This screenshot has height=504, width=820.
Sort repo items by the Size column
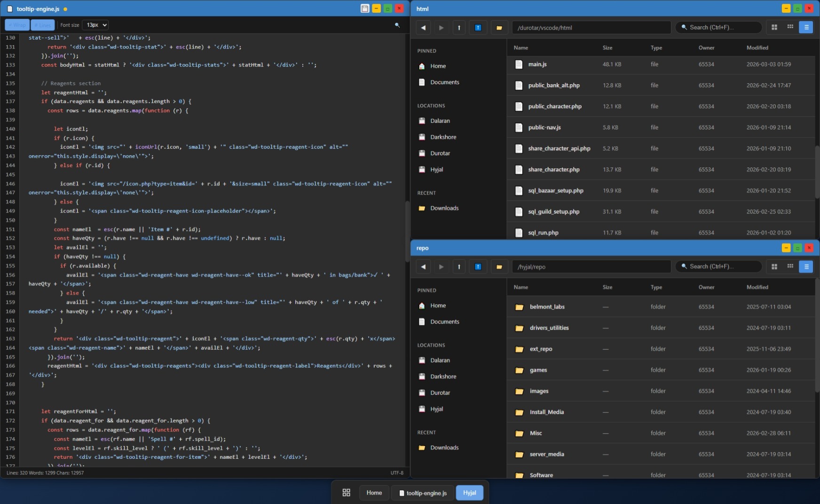pyautogui.click(x=607, y=287)
